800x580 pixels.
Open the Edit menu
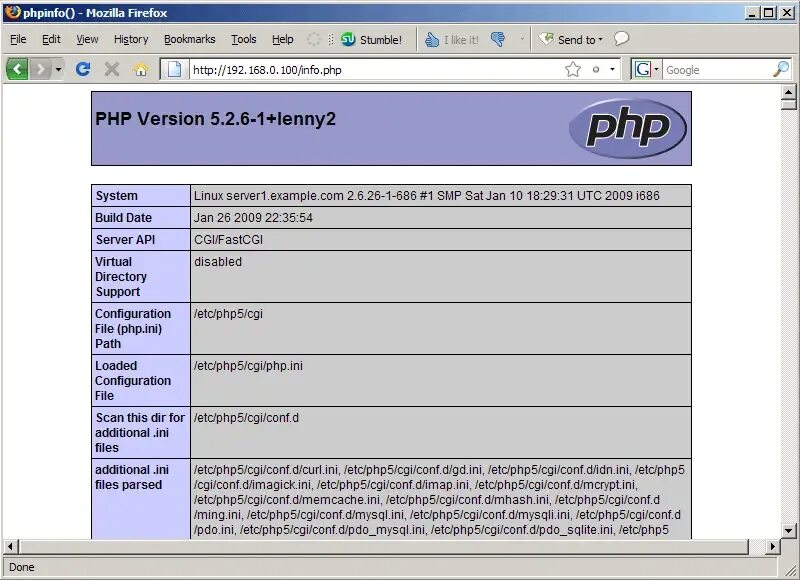click(x=51, y=39)
